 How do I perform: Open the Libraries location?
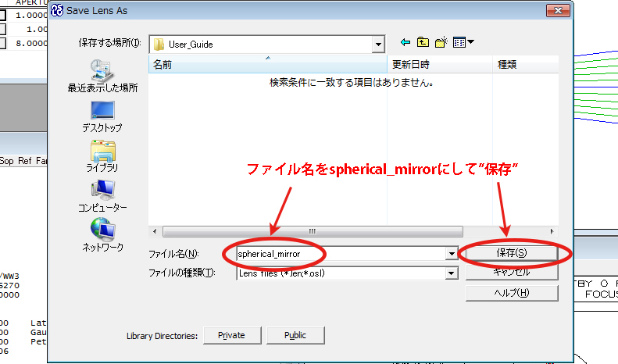102,157
